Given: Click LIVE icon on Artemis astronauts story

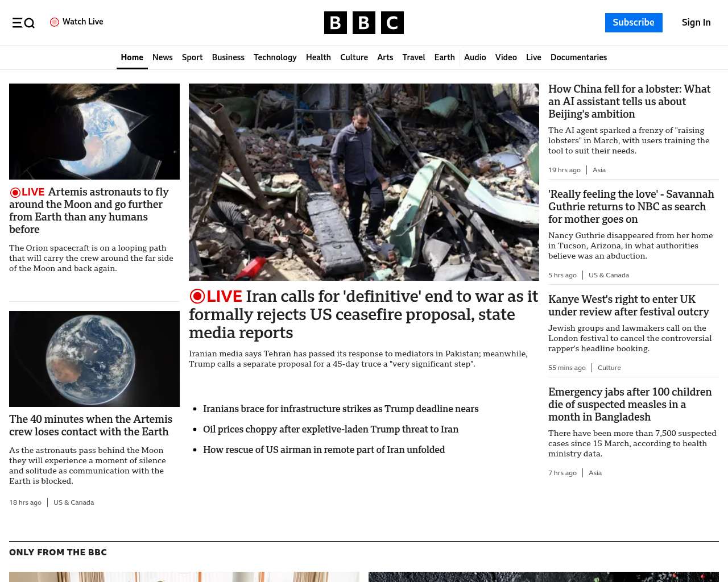Looking at the screenshot, I should 15,193.
